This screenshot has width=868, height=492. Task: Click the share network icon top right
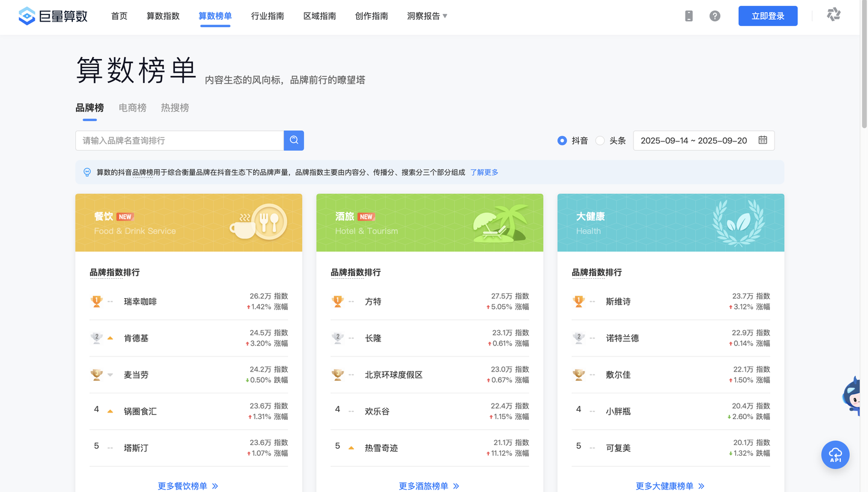(x=834, y=14)
